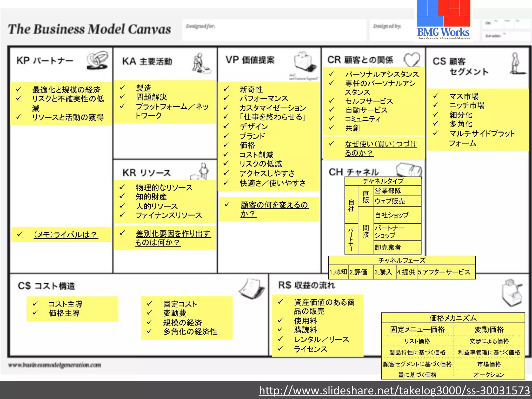Click the revenue streams cash register icon
Image resolution: width=532 pixels, height=399 pixels.
point(511,293)
